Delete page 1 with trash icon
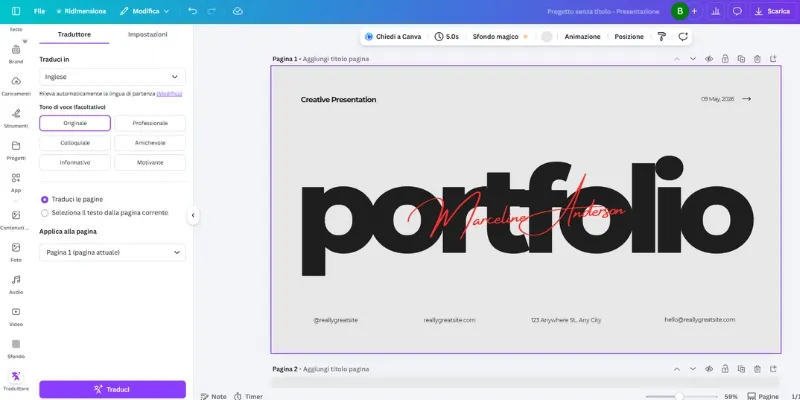This screenshot has width=800, height=400. (757, 59)
